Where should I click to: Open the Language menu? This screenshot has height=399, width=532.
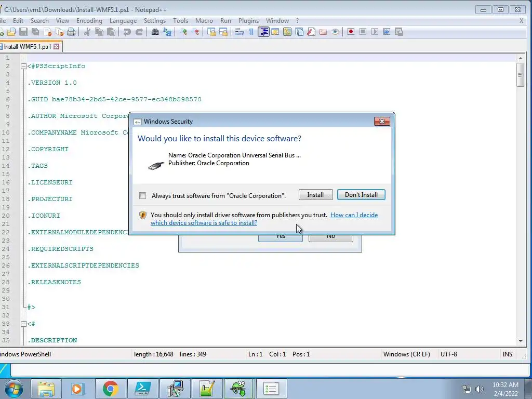point(123,21)
